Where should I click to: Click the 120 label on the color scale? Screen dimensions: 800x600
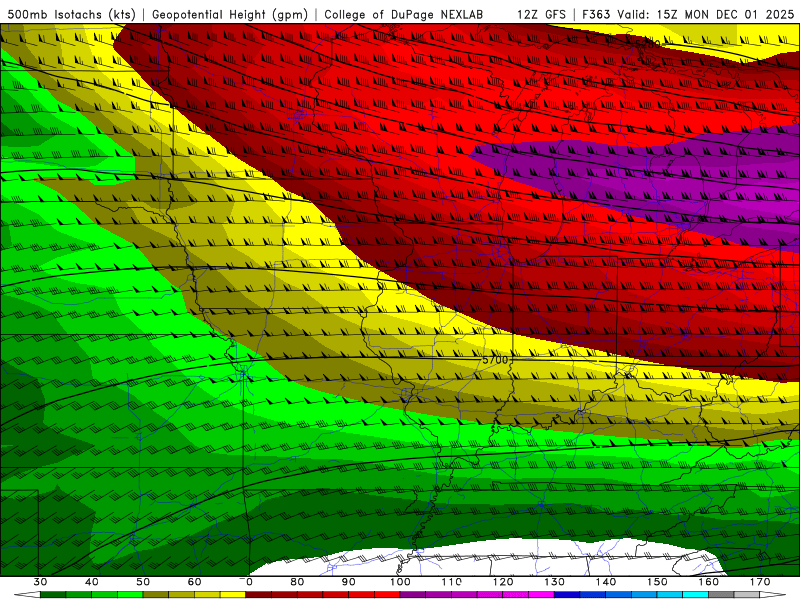click(x=503, y=582)
